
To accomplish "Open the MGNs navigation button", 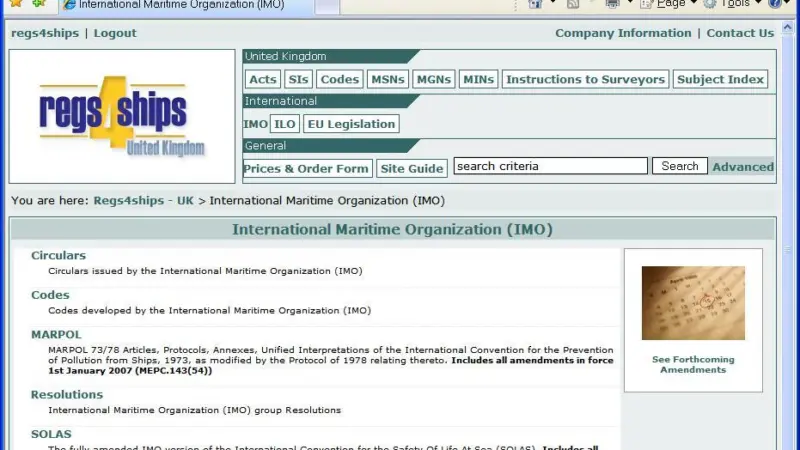I will (x=434, y=80).
